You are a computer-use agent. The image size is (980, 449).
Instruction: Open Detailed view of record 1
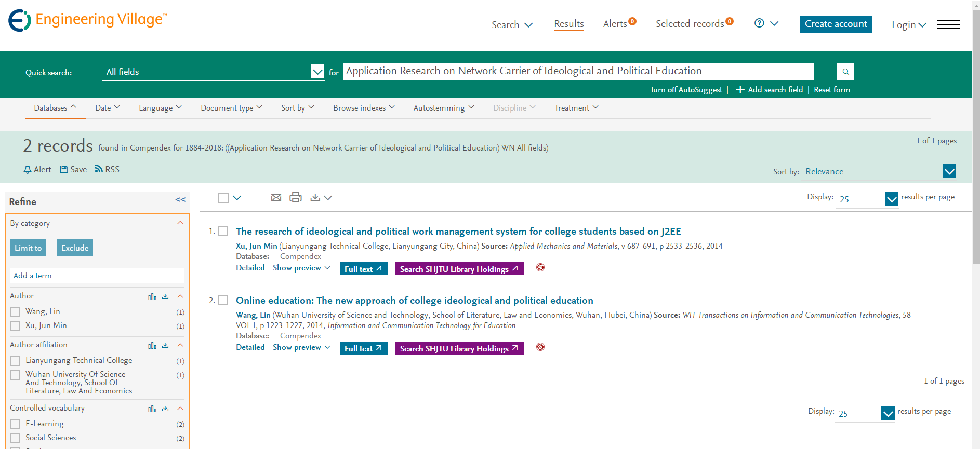pyautogui.click(x=250, y=268)
